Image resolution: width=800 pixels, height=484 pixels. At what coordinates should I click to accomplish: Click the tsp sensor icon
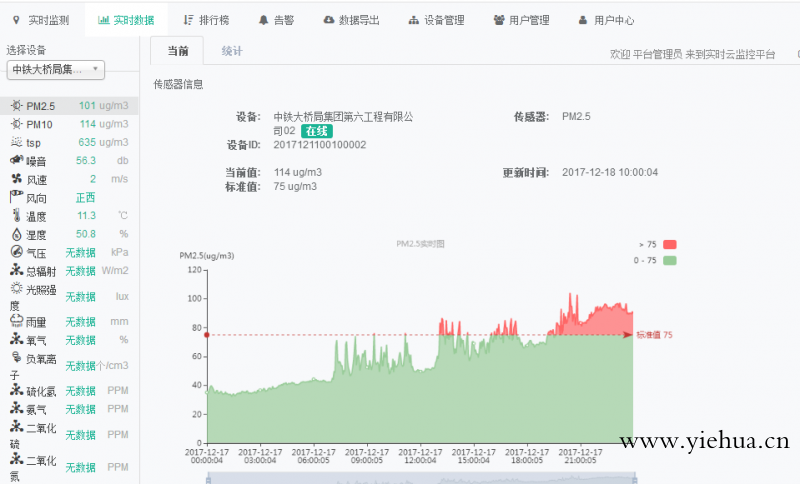16,141
